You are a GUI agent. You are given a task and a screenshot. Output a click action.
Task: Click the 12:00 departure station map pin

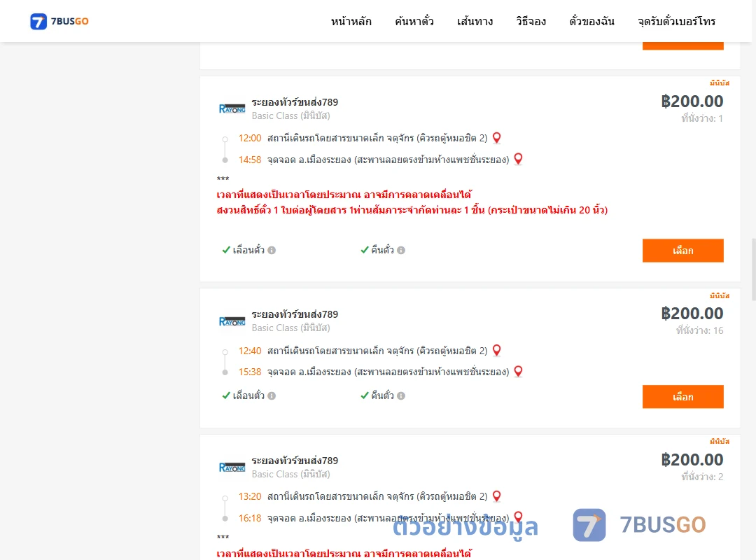[496, 138]
